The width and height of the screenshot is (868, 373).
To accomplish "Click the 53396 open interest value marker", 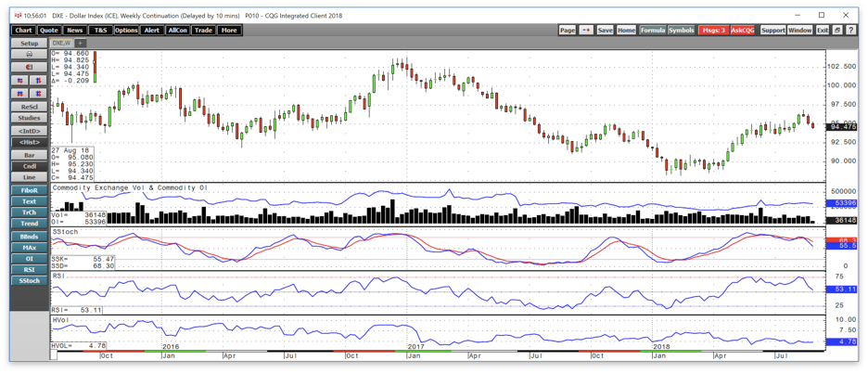I will point(842,203).
